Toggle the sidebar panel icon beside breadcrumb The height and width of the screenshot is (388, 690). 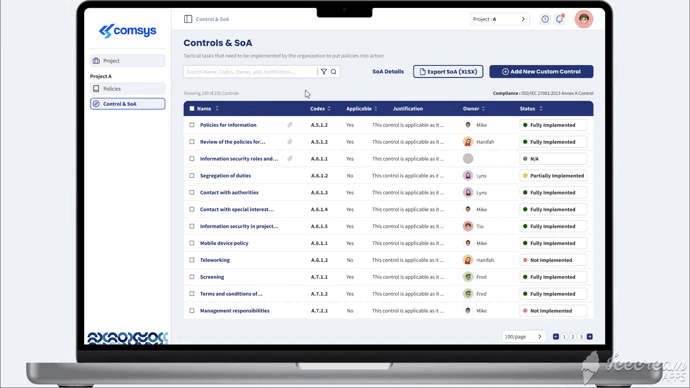[188, 19]
